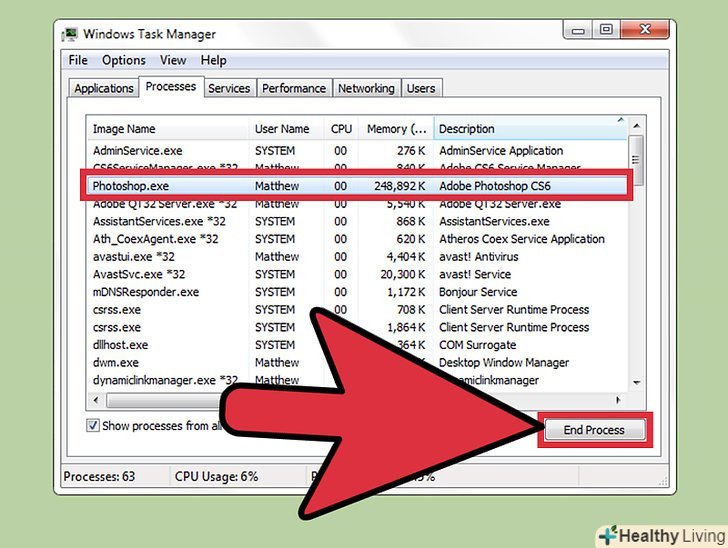Viewport: 728px width, 548px height.
Task: Sort by User Name column header
Action: pyautogui.click(x=286, y=129)
